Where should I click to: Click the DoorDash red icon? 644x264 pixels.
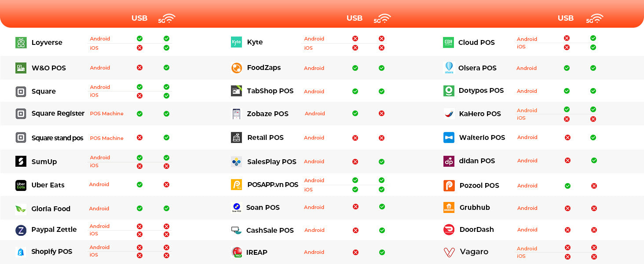(x=449, y=230)
